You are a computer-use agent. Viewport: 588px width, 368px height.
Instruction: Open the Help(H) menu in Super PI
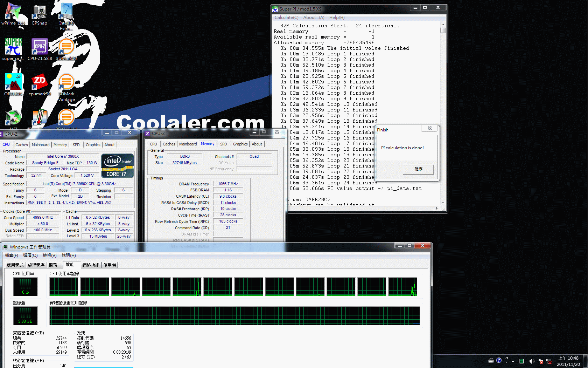click(x=337, y=18)
